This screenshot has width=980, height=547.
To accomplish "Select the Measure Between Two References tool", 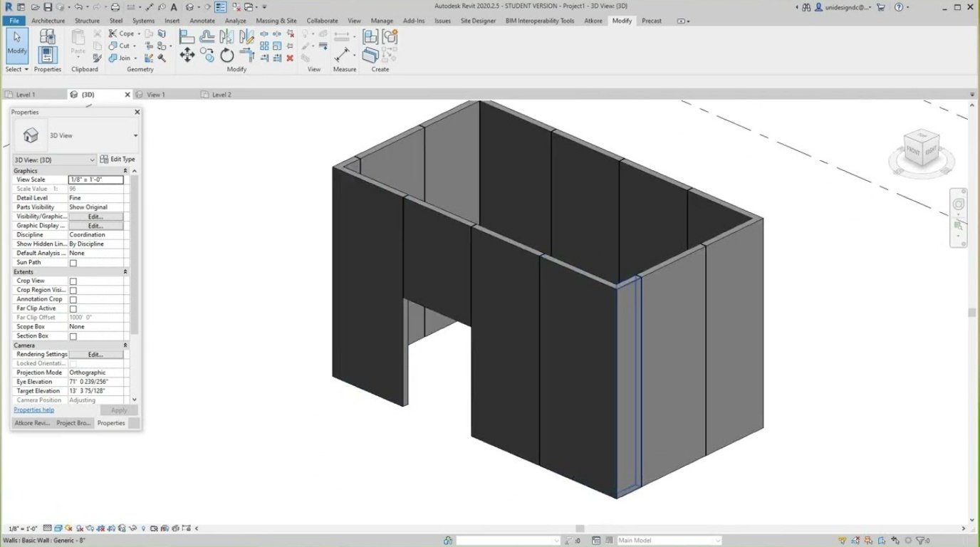I will point(343,56).
